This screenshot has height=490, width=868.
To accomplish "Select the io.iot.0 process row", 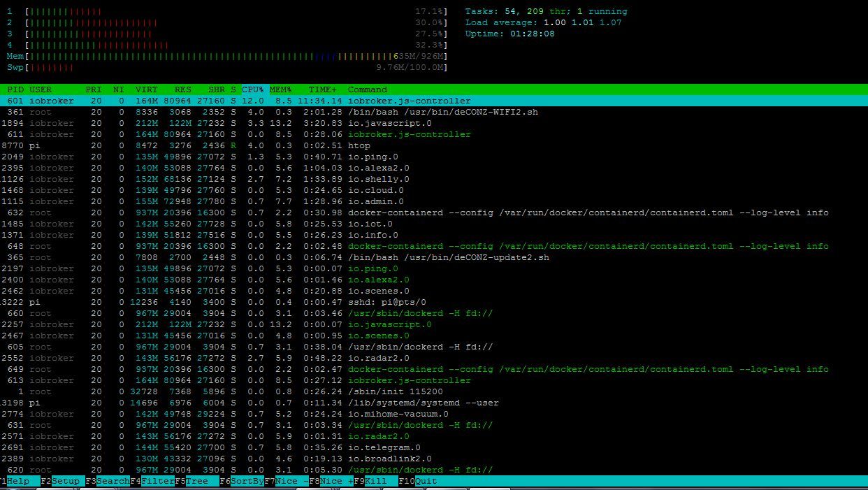I will pos(434,224).
